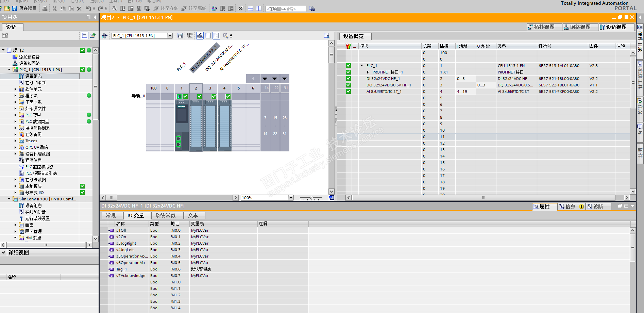Collapse the project tree with the arrow icon

(95, 17)
